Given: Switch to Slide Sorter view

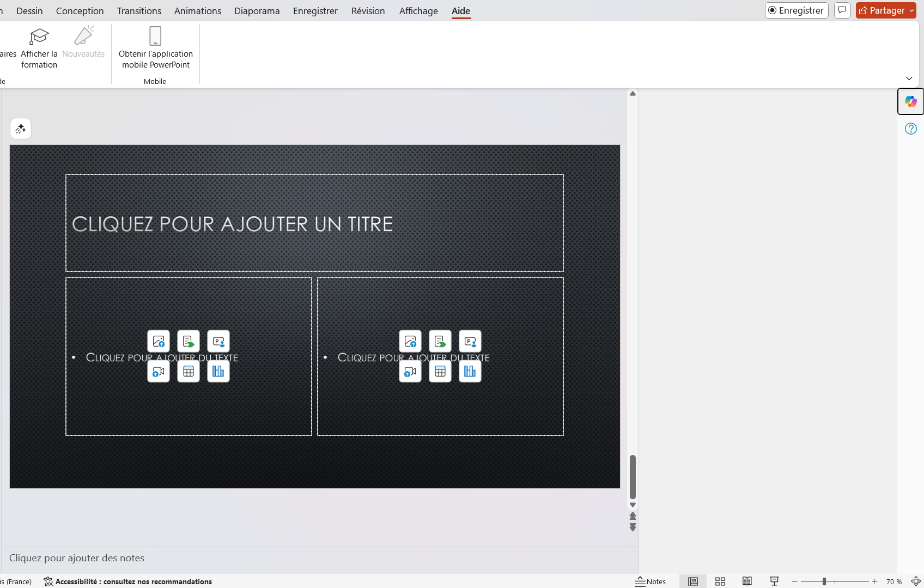Looking at the screenshot, I should click(x=720, y=581).
